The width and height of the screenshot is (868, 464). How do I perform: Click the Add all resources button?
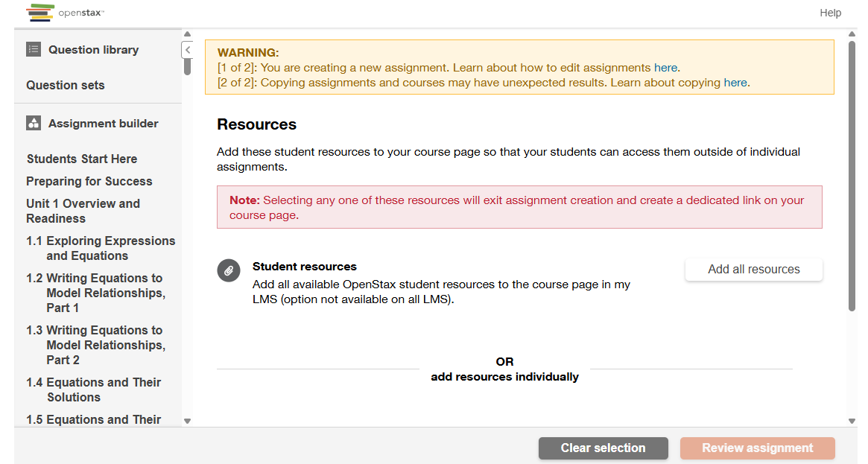[x=753, y=270]
